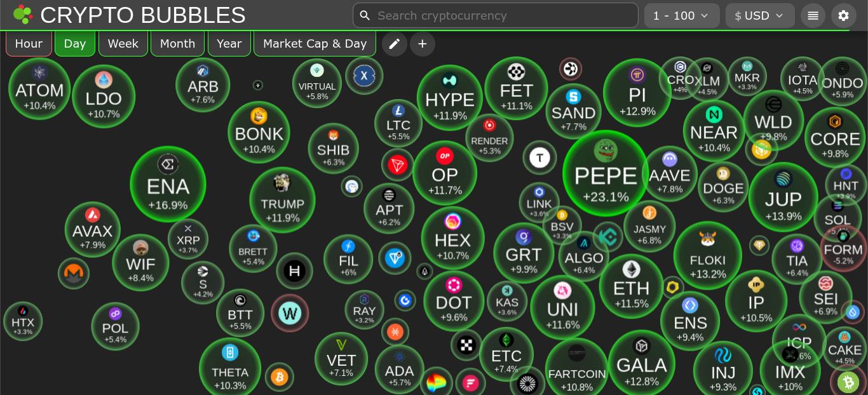The width and height of the screenshot is (868, 395).
Task: Click the IP bubble
Action: click(x=756, y=301)
